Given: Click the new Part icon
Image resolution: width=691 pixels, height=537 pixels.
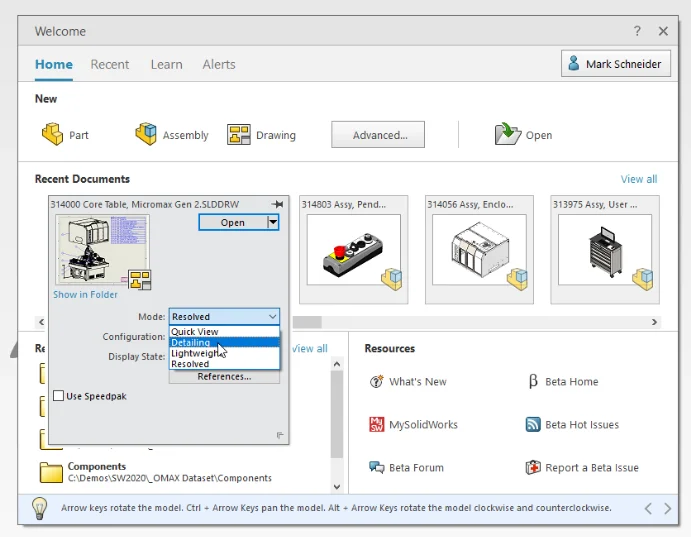Looking at the screenshot, I should coord(52,134).
